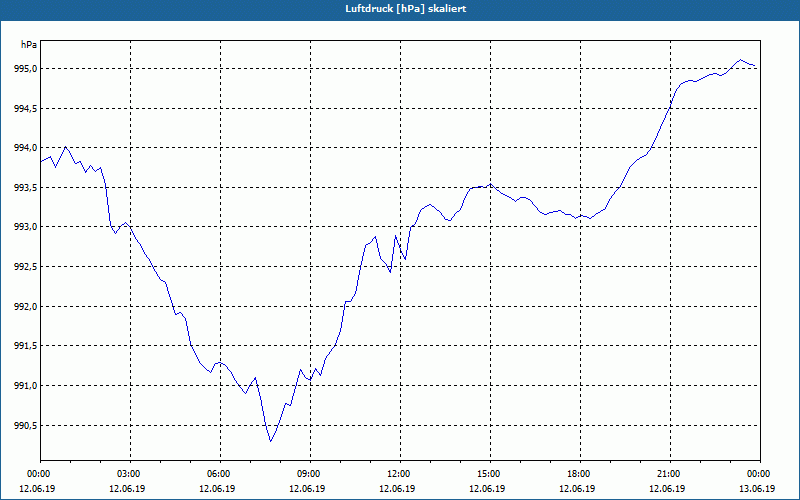Select the 993,0 y-axis value label
The width and height of the screenshot is (800, 500).
[x=26, y=227]
